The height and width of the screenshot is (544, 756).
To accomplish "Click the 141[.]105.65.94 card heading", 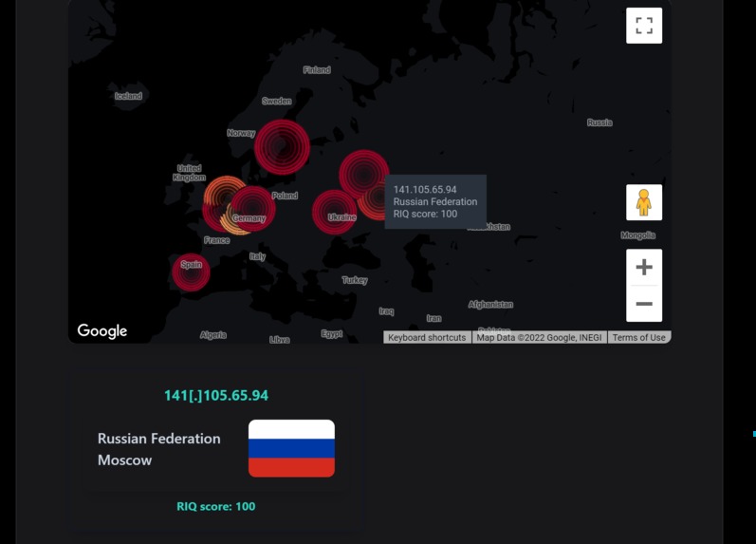I will [x=216, y=395].
